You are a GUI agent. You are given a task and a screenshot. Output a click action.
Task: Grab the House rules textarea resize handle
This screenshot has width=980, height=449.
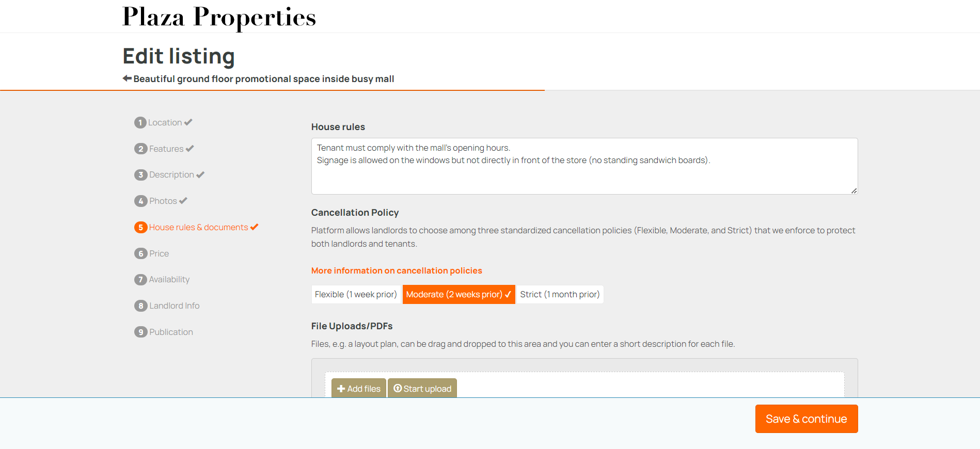pyautogui.click(x=854, y=191)
